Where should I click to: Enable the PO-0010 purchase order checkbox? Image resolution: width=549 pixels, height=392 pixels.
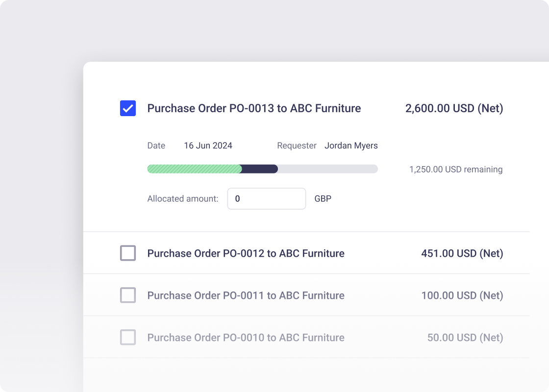coord(128,338)
